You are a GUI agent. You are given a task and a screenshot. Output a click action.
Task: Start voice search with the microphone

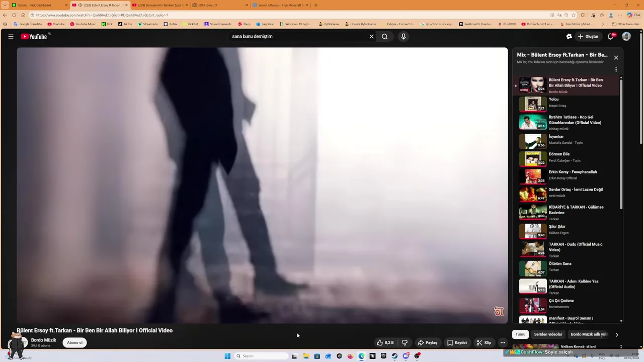coord(403,36)
